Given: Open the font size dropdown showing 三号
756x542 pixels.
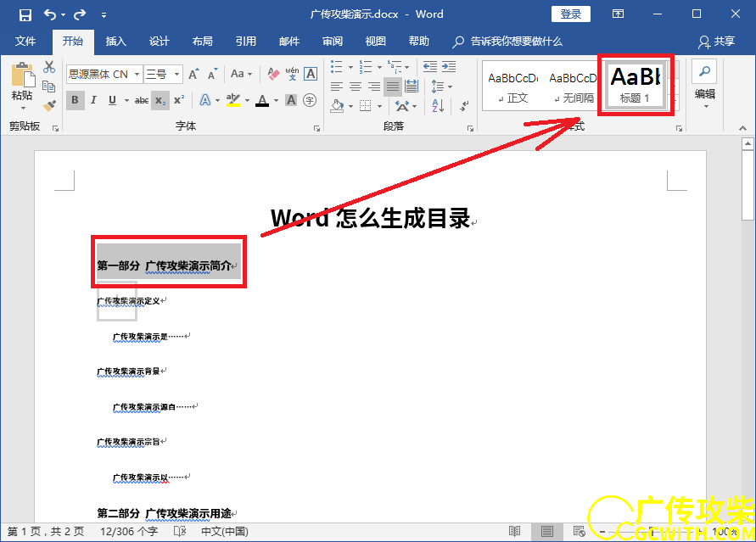Looking at the screenshot, I should (x=177, y=74).
